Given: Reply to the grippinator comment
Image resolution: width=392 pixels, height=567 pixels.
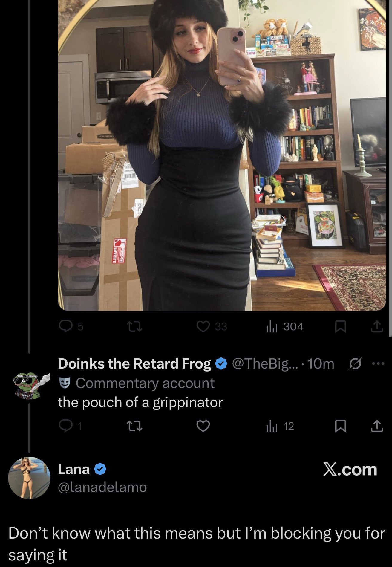Looking at the screenshot, I should click(64, 426).
